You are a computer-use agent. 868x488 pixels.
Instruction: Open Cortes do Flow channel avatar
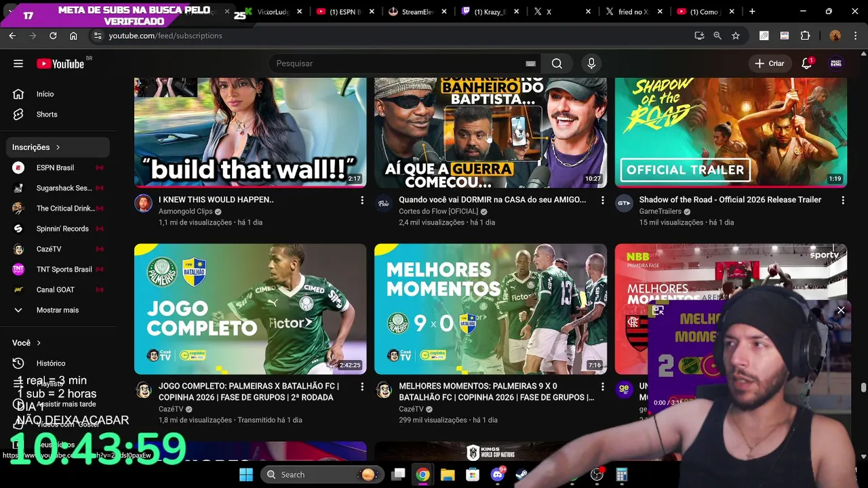(383, 203)
